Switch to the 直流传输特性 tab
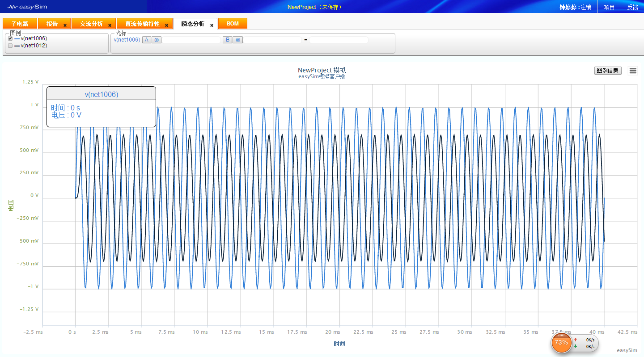The width and height of the screenshot is (644, 357). (142, 24)
